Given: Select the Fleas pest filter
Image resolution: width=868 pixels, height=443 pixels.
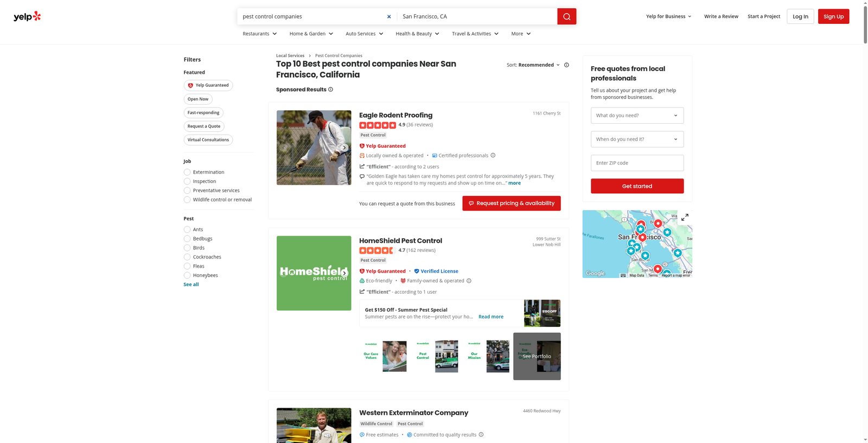Looking at the screenshot, I should point(187,267).
